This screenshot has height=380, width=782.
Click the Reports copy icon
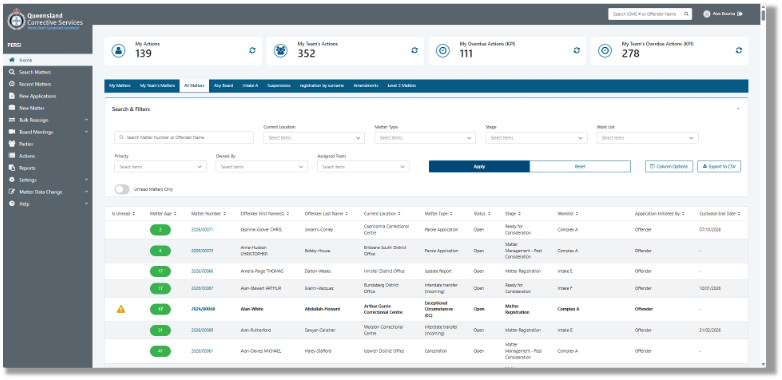pyautogui.click(x=11, y=168)
